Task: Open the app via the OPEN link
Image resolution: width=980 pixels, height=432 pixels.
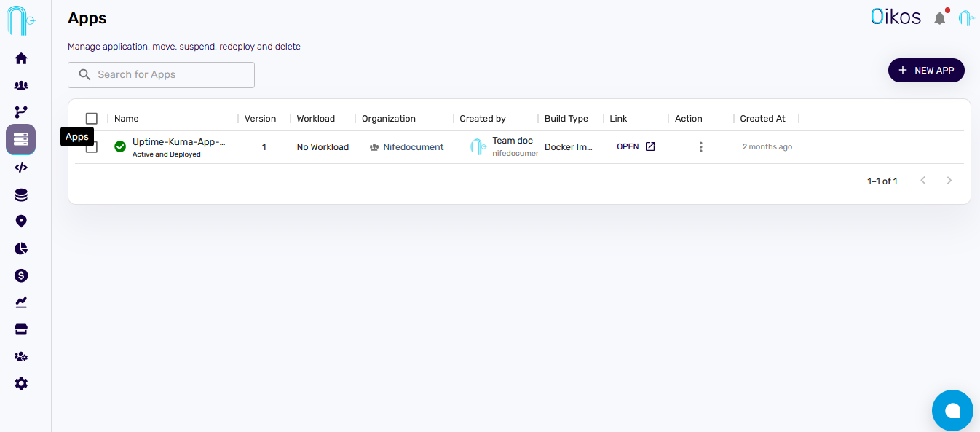Action: tap(635, 146)
